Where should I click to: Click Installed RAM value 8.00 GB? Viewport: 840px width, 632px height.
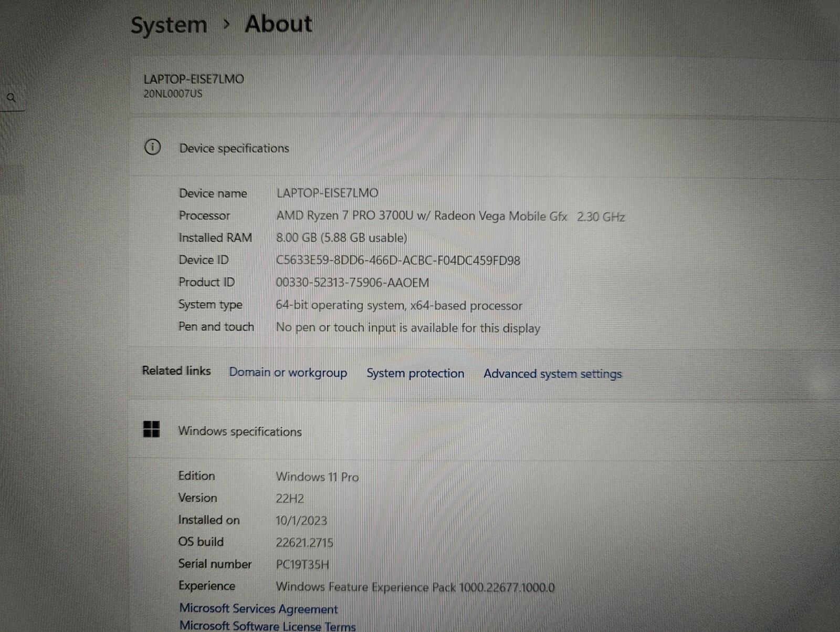point(341,238)
